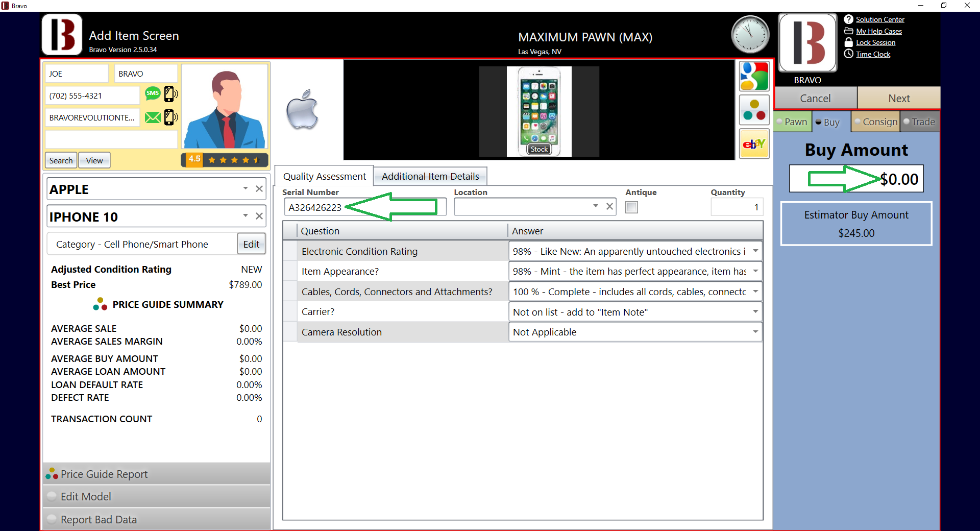Clear the IPHONE 10 model field with X
This screenshot has width=980, height=531.
point(259,216)
